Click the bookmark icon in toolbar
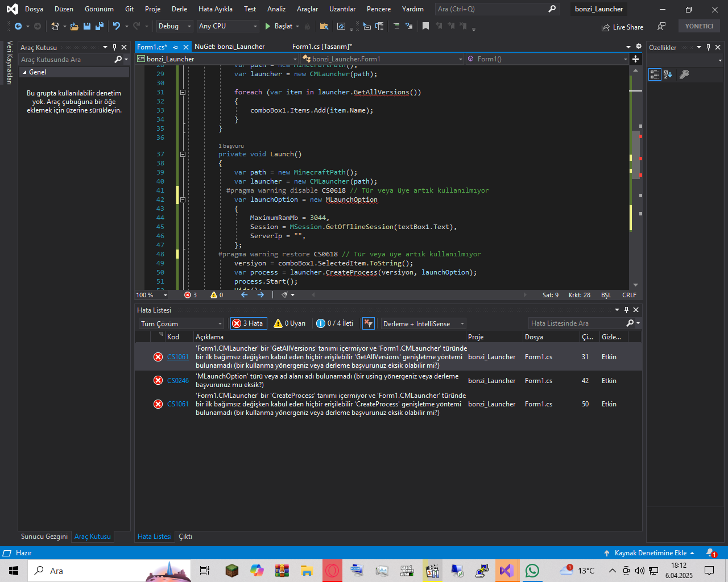 coord(425,26)
